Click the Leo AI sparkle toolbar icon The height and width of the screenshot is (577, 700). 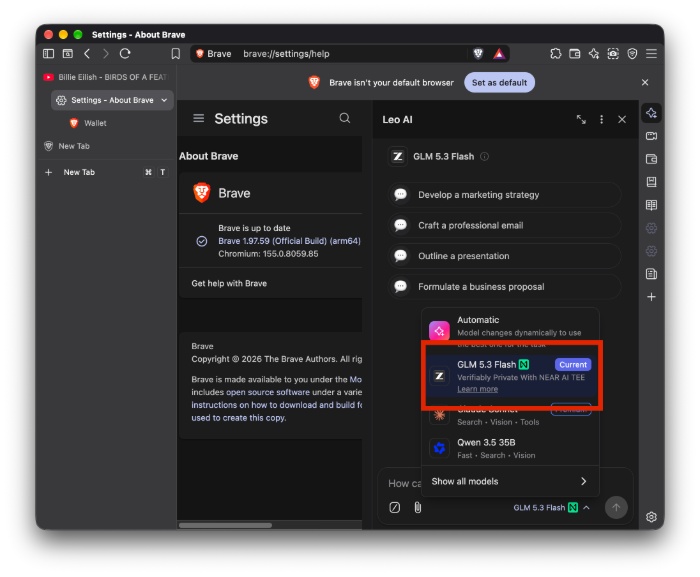(x=594, y=54)
